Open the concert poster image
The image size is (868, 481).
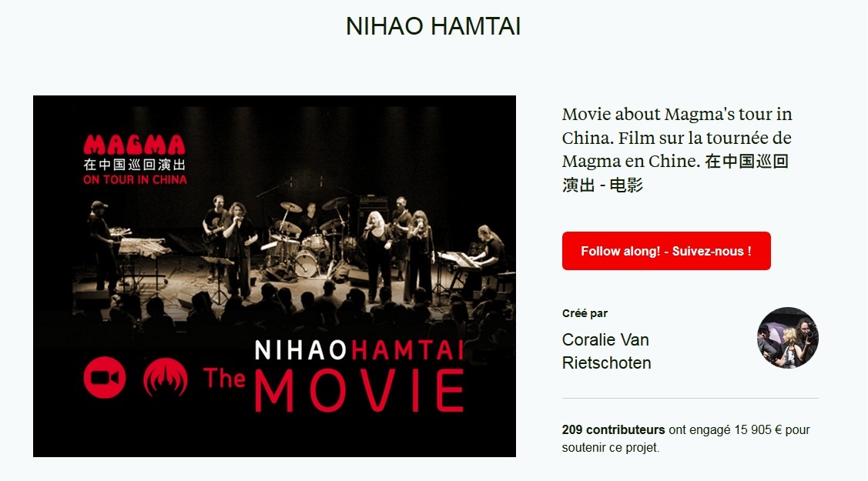pos(274,276)
